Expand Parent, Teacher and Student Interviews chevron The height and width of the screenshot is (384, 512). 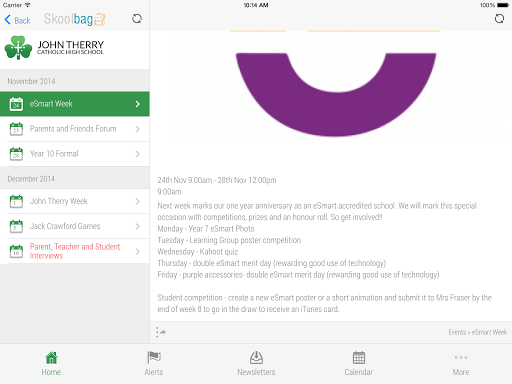[138, 251]
